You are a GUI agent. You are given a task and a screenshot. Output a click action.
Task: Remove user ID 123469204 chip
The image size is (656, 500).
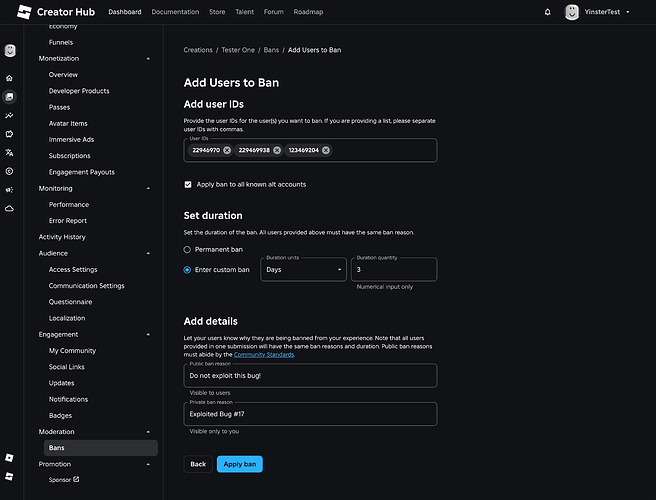coord(326,150)
